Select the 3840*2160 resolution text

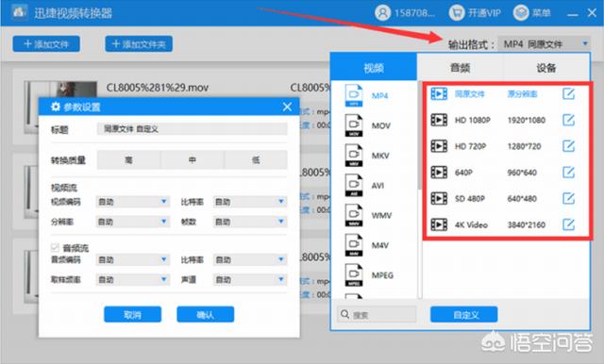[527, 224]
